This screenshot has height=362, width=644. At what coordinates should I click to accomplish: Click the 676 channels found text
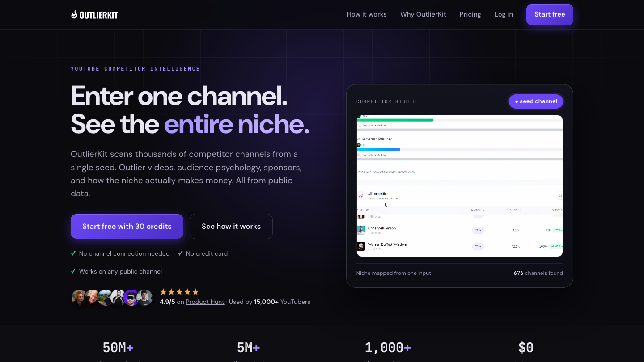[x=538, y=273]
